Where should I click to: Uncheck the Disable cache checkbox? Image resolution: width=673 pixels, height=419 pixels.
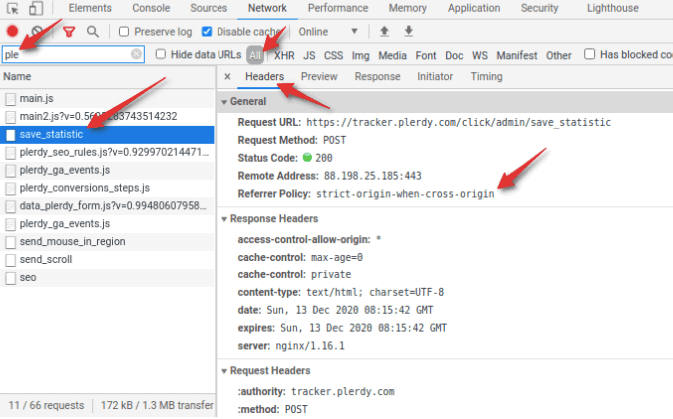click(209, 31)
